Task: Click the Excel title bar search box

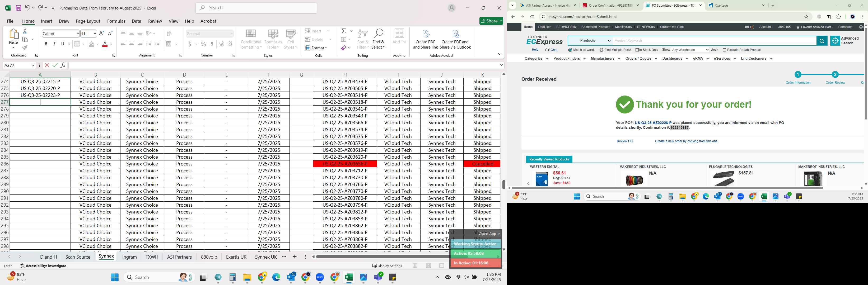Action: coord(256,8)
